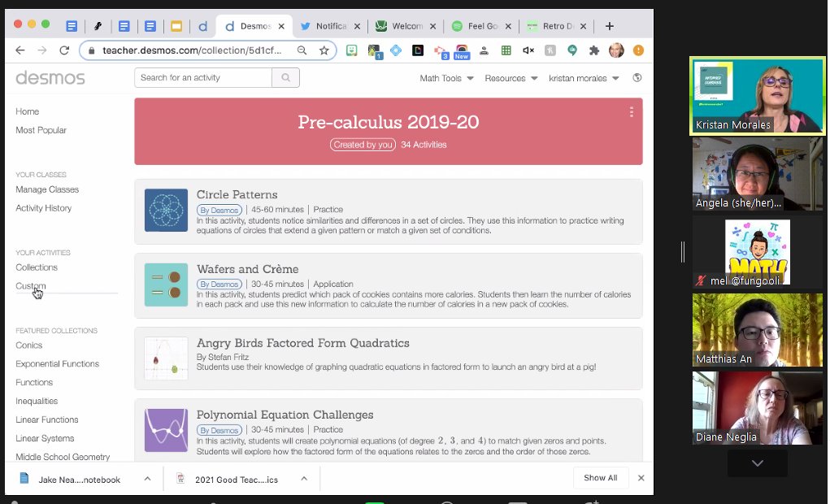The image size is (830, 504).
Task: Click the muted speaker extension icon
Action: pos(528,50)
